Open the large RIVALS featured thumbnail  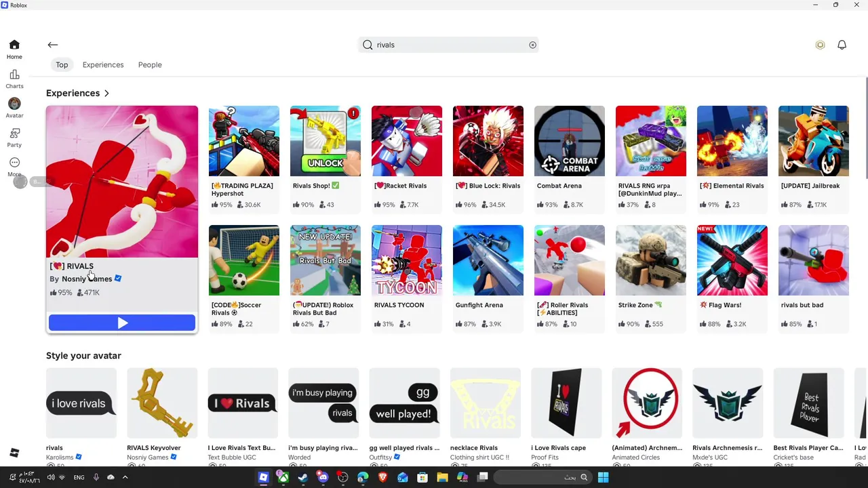click(x=122, y=182)
